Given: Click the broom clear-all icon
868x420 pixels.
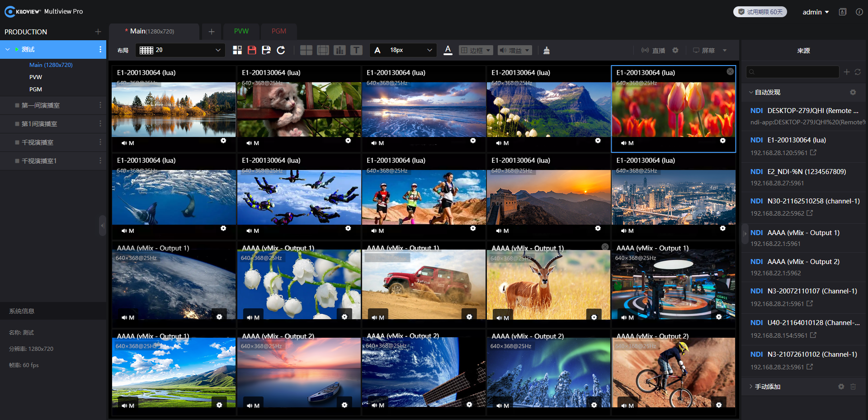Looking at the screenshot, I should (547, 50).
